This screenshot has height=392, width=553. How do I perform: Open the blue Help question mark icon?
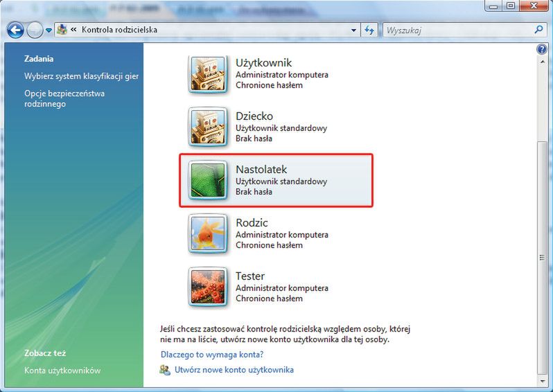point(542,49)
